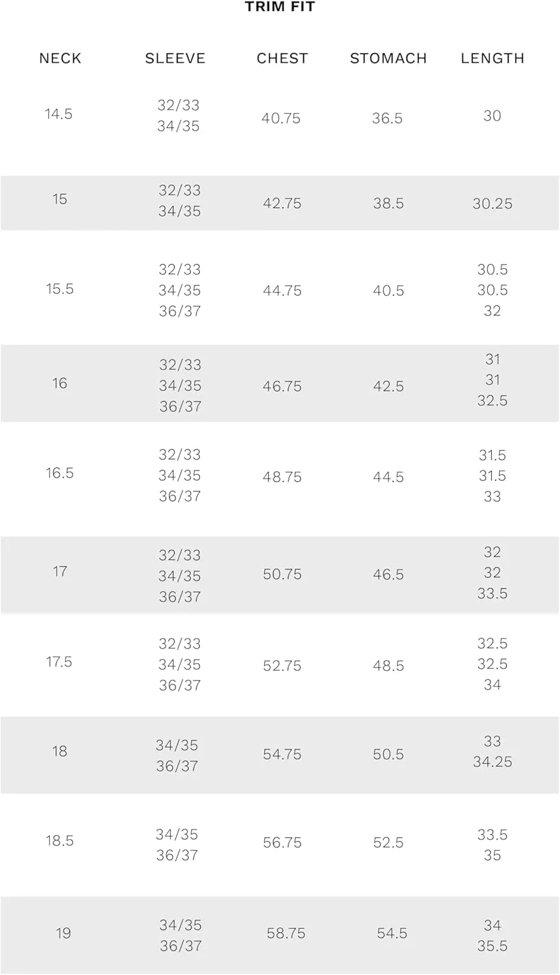Select length value 30.25
Image resolution: width=560 pixels, height=975 pixels.
492,204
